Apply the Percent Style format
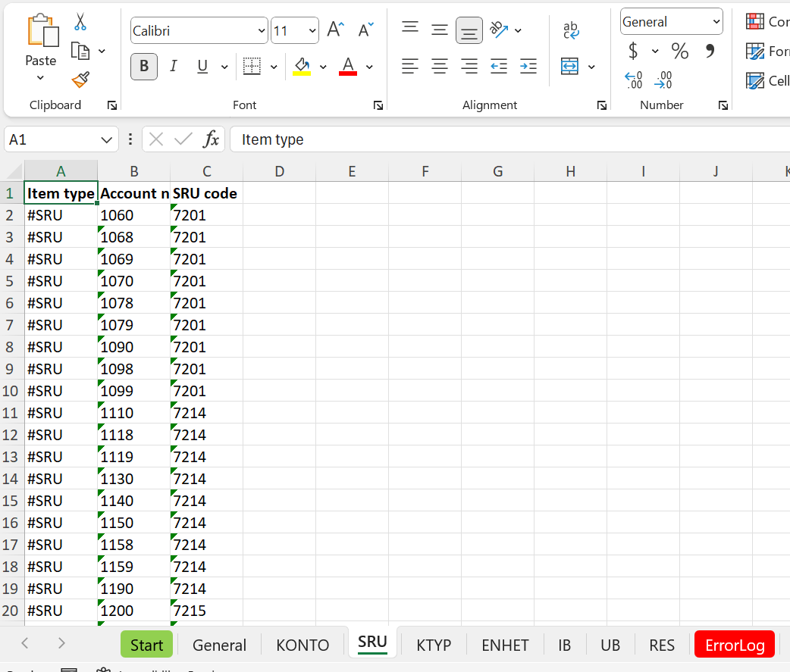790x672 pixels. point(679,52)
